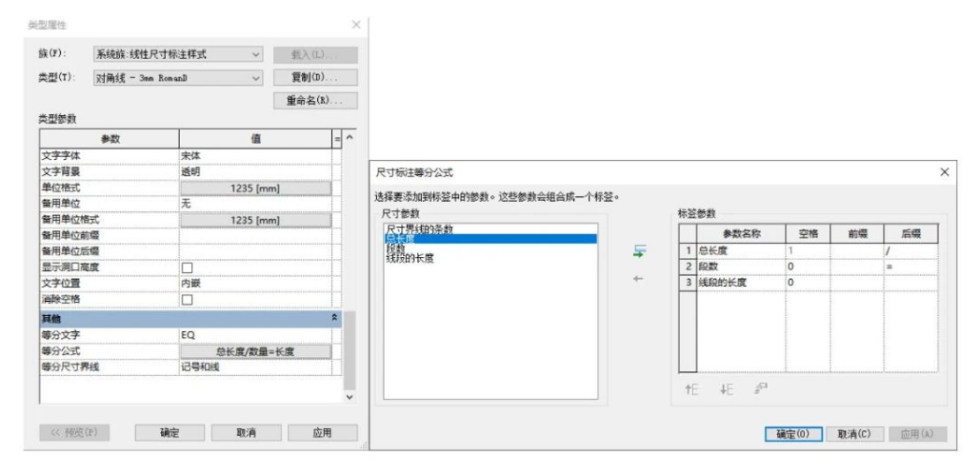Click the row number 1 header cell
The image size is (980, 475).
click(x=689, y=250)
